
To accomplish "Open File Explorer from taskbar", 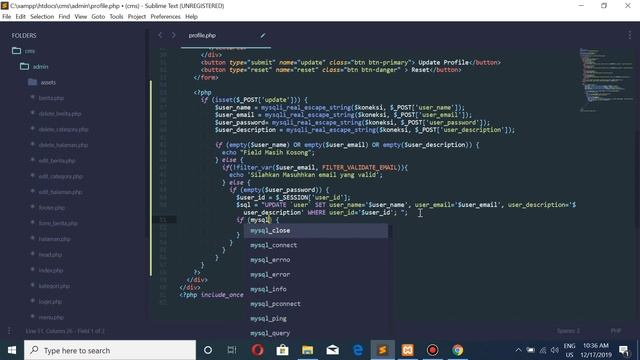I will coord(307,350).
